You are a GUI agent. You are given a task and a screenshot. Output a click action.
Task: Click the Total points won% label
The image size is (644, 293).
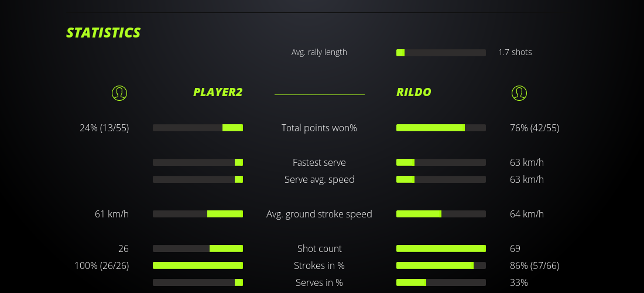[x=319, y=128]
